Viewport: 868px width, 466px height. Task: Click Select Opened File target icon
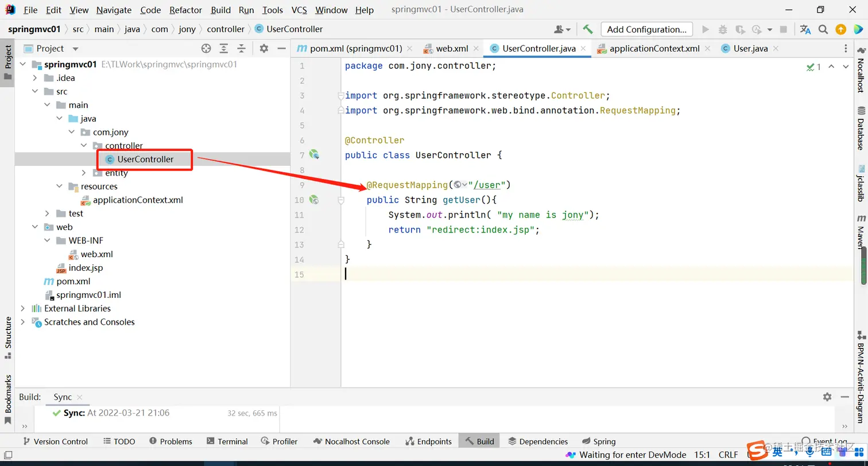[x=206, y=48]
